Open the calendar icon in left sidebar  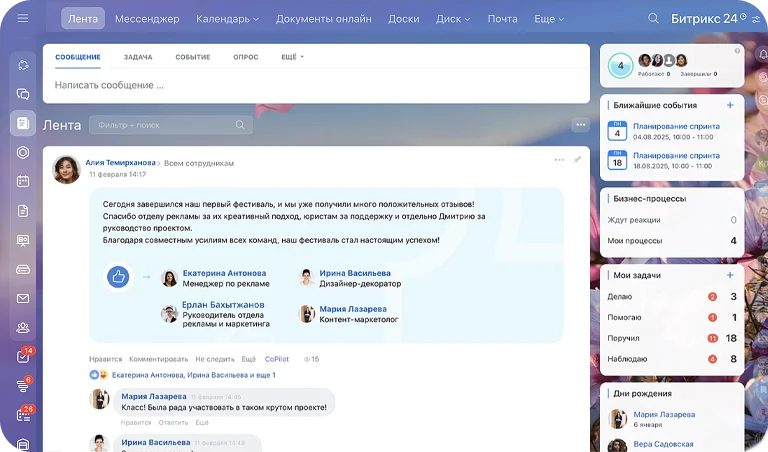click(23, 181)
